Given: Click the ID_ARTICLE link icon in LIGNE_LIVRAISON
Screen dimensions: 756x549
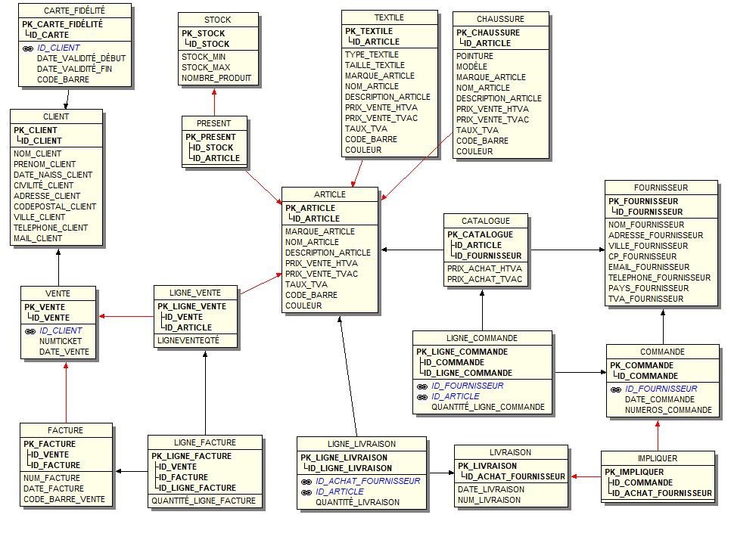Looking at the screenshot, I should point(306,492).
